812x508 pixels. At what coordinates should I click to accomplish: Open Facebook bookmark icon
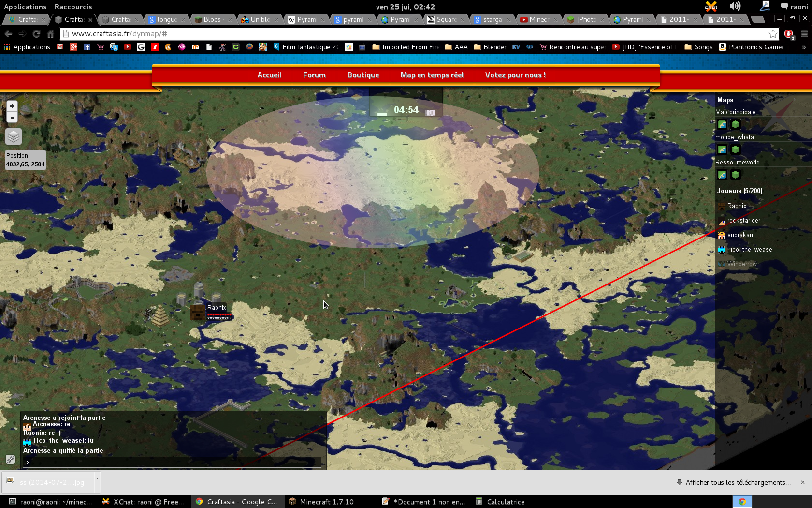[87, 47]
